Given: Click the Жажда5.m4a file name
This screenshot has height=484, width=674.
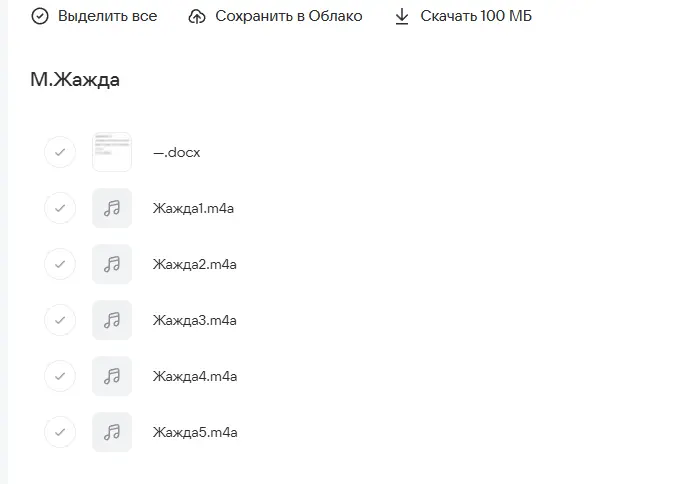Looking at the screenshot, I should 194,432.
